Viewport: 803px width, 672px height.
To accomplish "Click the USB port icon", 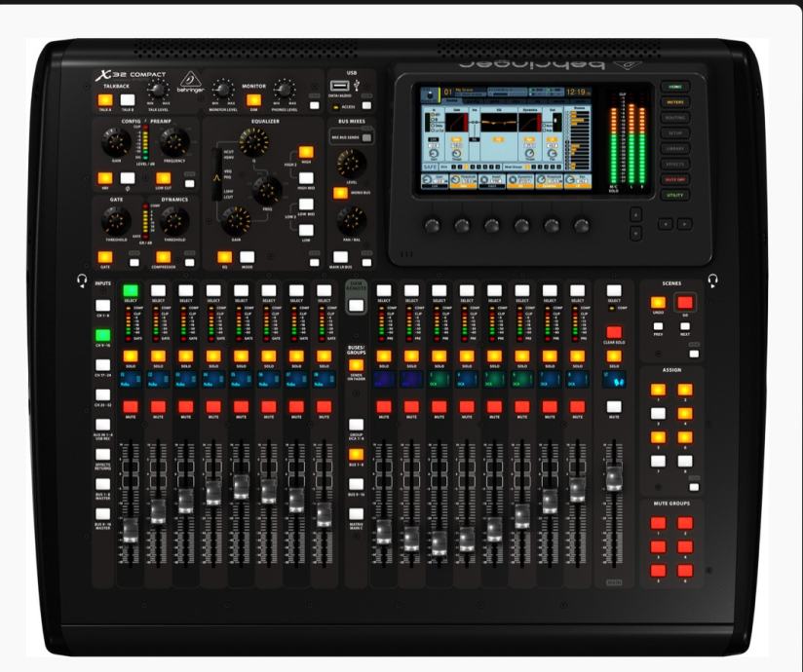I will (340, 86).
